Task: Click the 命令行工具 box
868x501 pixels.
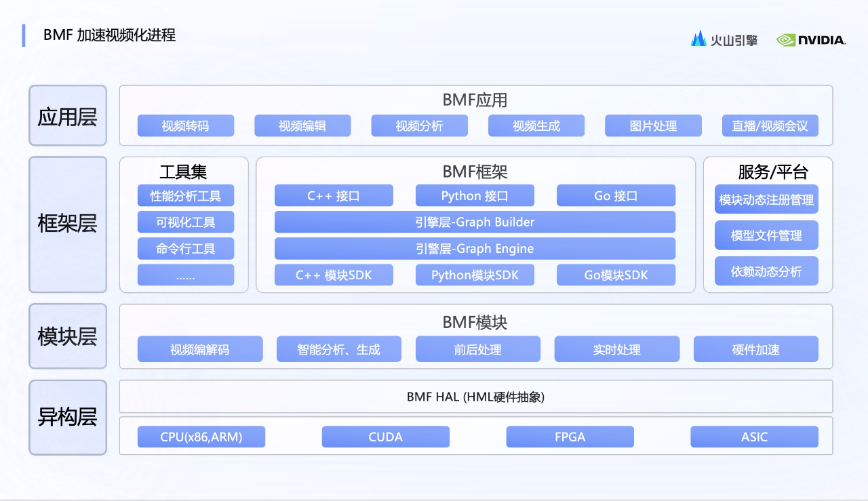Action: 186,249
